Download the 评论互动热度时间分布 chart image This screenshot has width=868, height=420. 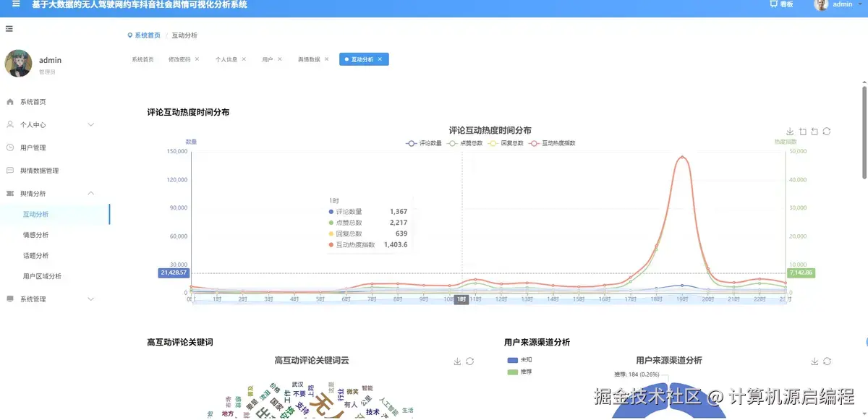pos(791,132)
